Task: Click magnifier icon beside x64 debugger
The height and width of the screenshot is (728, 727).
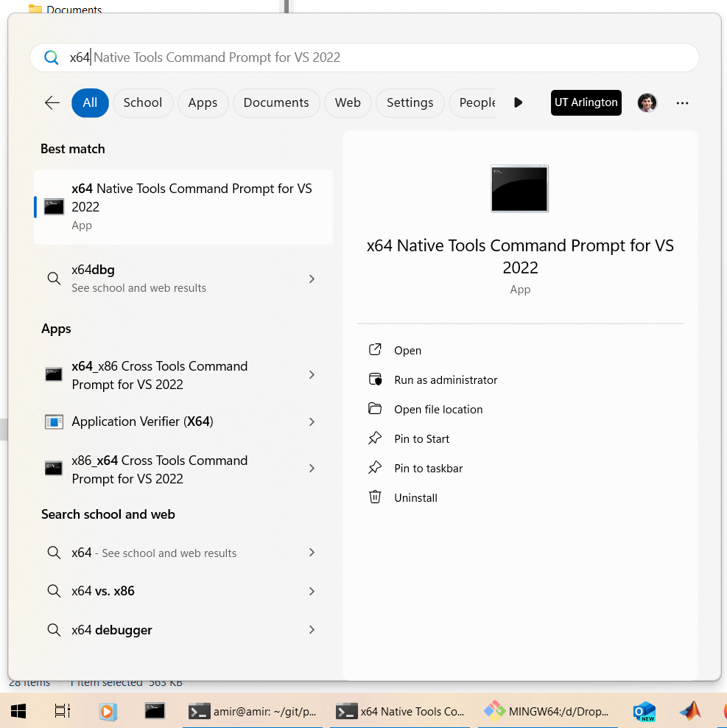Action: point(54,630)
